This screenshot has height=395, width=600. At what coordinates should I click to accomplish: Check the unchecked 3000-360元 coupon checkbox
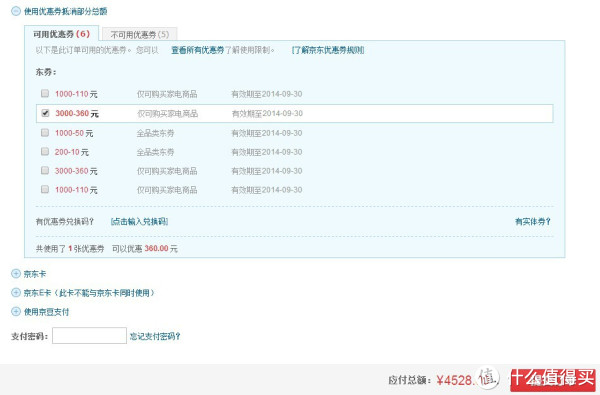coord(45,170)
